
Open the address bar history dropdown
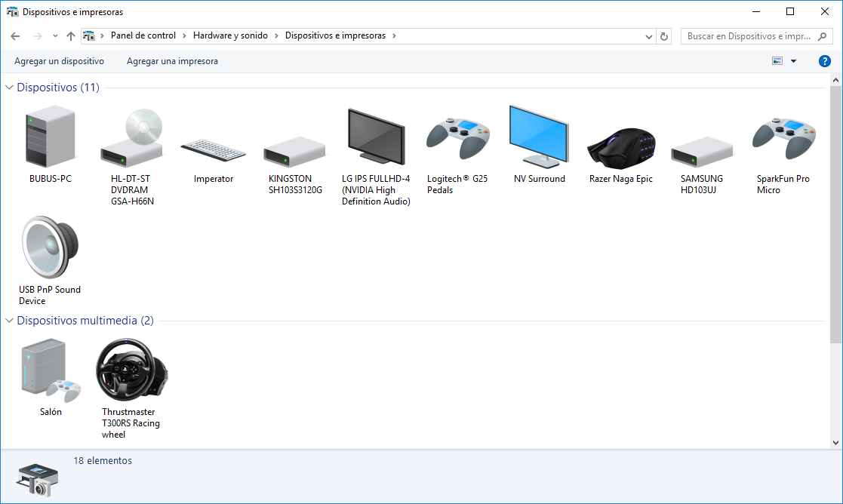[x=648, y=36]
